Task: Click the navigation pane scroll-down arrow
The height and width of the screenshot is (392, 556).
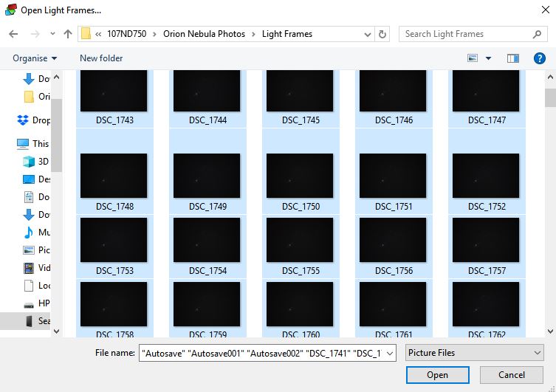Action: coord(56,331)
